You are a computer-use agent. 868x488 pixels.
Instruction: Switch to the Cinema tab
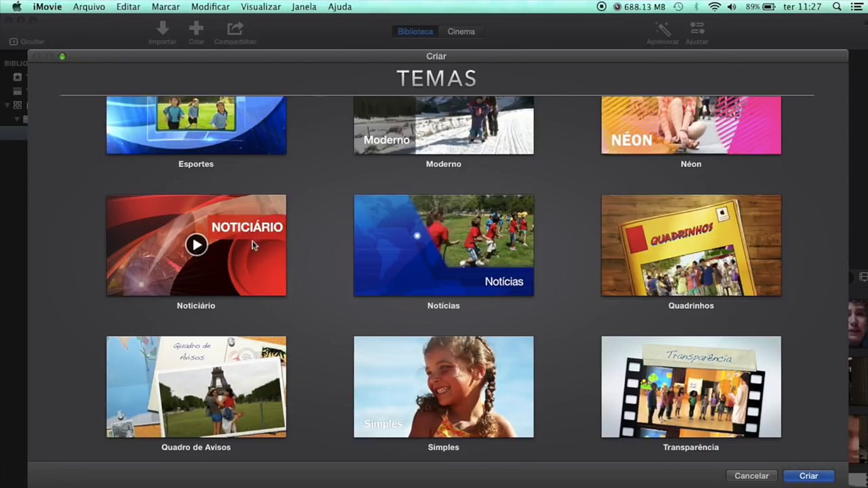(461, 32)
